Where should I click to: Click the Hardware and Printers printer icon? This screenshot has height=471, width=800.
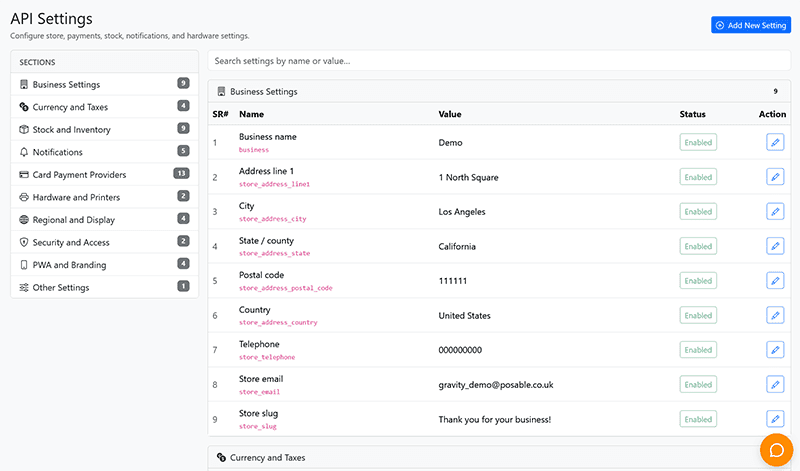[24, 197]
